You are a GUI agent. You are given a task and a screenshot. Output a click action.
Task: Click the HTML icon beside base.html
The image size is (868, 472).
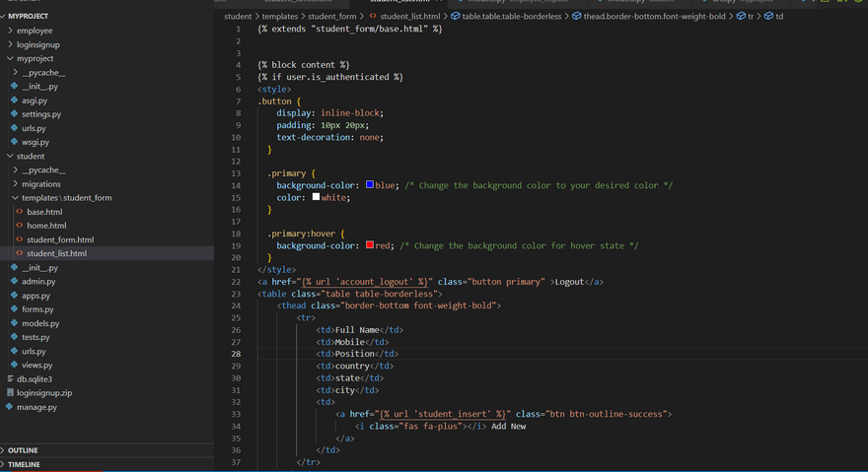tap(20, 212)
